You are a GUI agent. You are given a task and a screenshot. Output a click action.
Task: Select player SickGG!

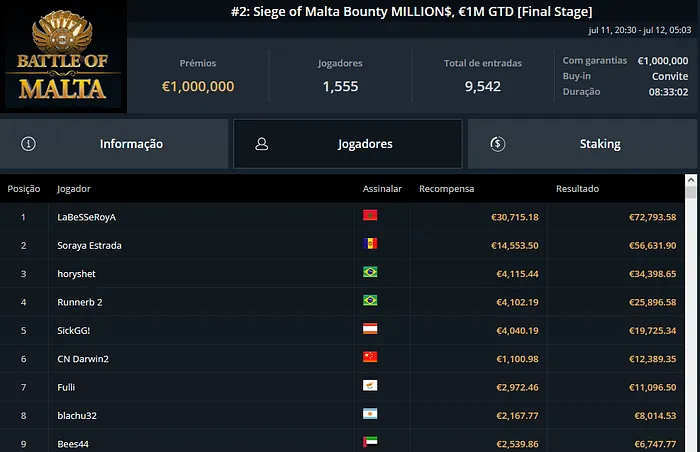(74, 331)
